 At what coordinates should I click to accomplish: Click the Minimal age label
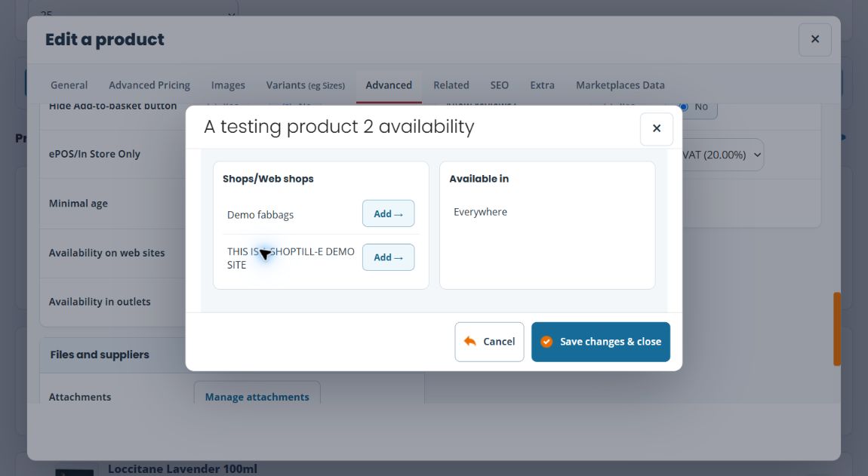tap(78, 203)
